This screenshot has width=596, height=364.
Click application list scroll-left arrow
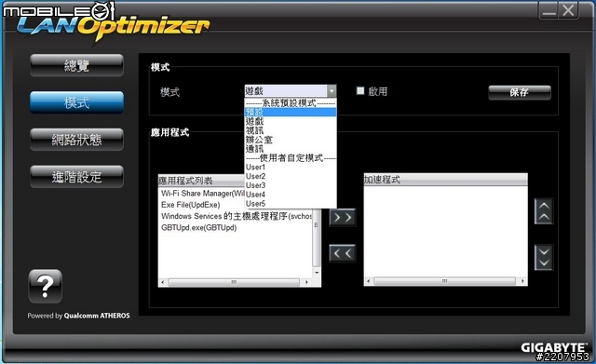[163, 282]
